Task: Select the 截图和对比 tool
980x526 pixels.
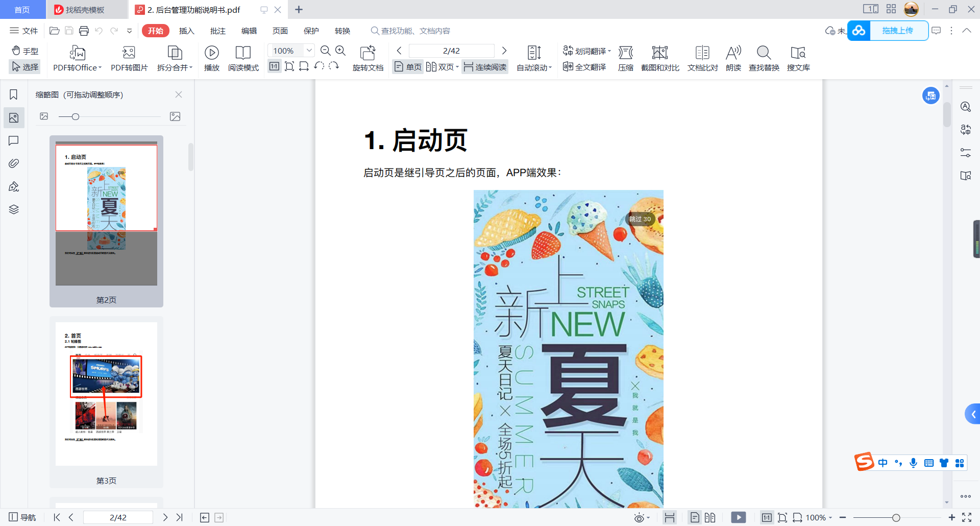Action: (659, 58)
